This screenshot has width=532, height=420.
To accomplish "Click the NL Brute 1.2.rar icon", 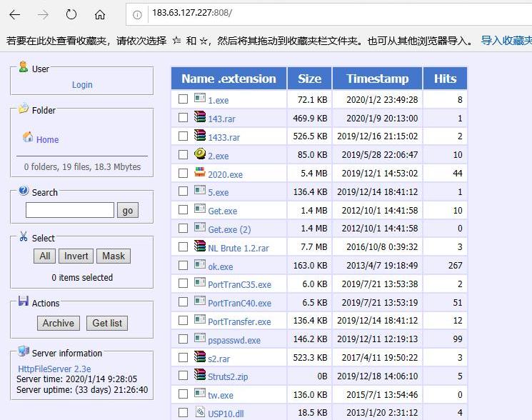I will coord(200,247).
